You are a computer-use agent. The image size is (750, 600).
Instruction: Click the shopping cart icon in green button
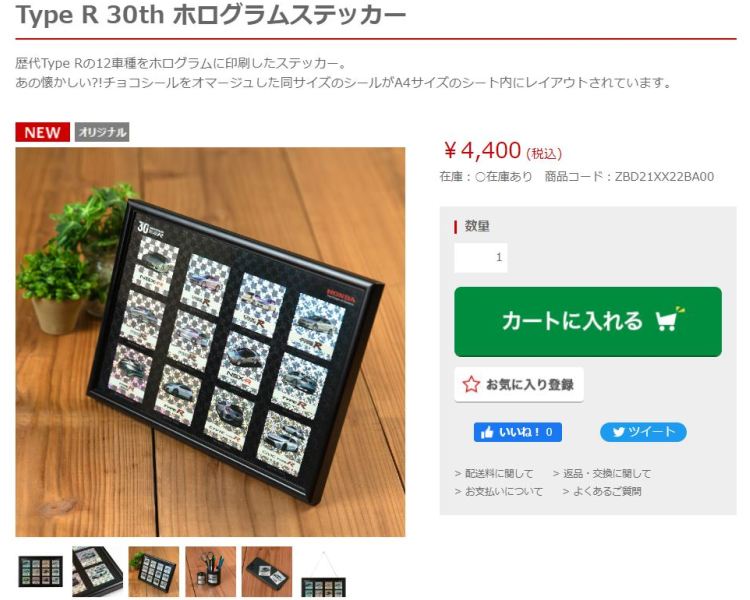click(x=670, y=319)
